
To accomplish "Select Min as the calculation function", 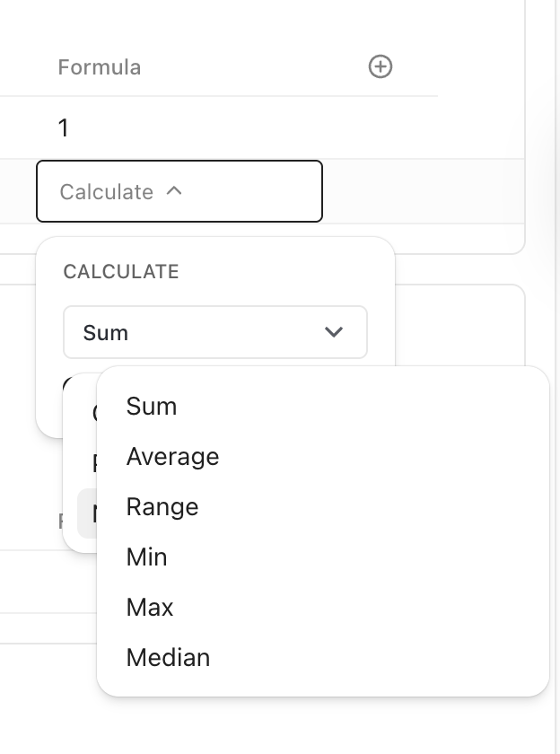I will click(x=145, y=557).
